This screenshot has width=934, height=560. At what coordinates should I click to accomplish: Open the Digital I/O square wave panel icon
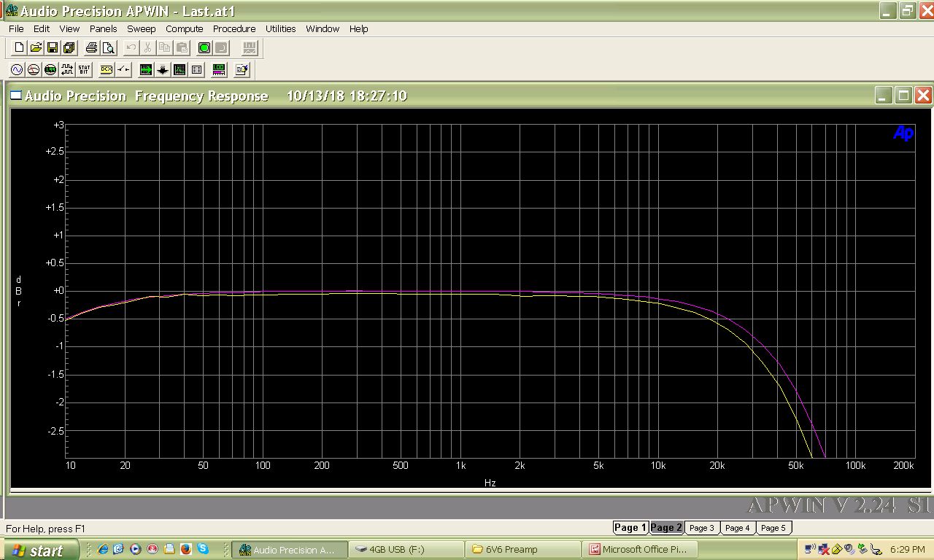67,70
